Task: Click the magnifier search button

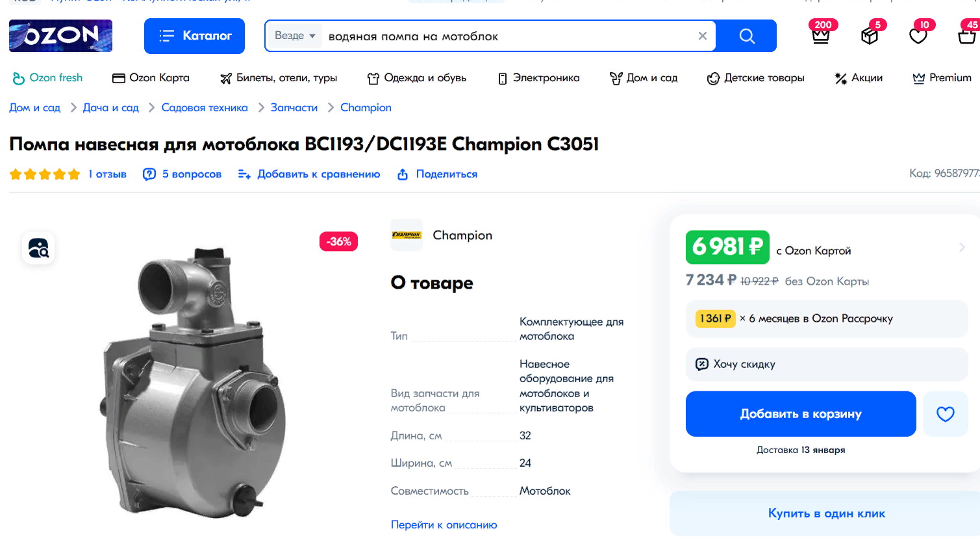Action: click(747, 36)
